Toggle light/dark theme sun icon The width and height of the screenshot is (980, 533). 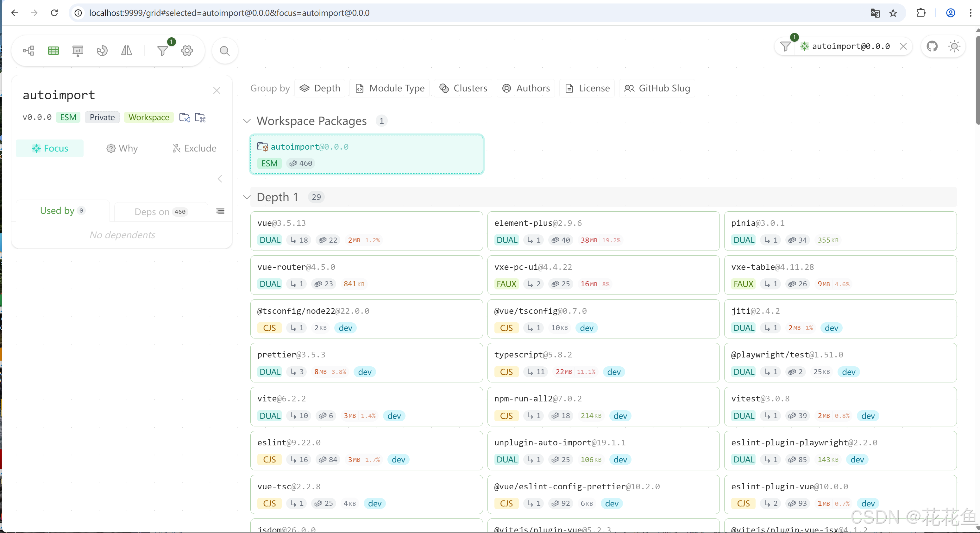[x=954, y=46]
